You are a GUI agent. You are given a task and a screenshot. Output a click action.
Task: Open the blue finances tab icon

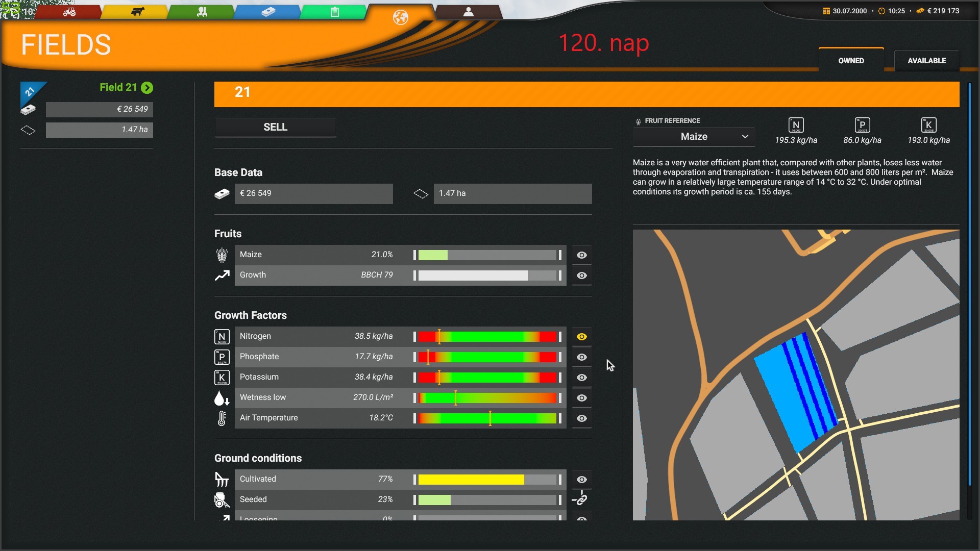tap(268, 12)
